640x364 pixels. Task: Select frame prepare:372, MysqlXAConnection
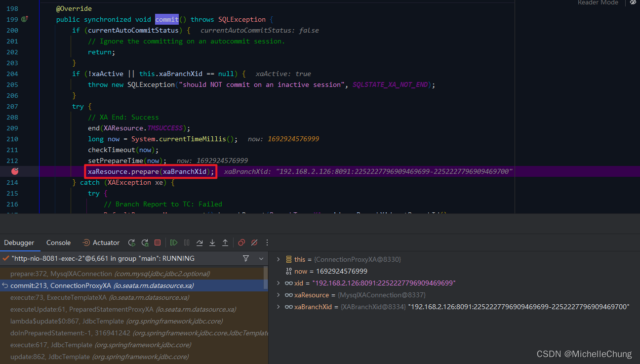(132, 274)
